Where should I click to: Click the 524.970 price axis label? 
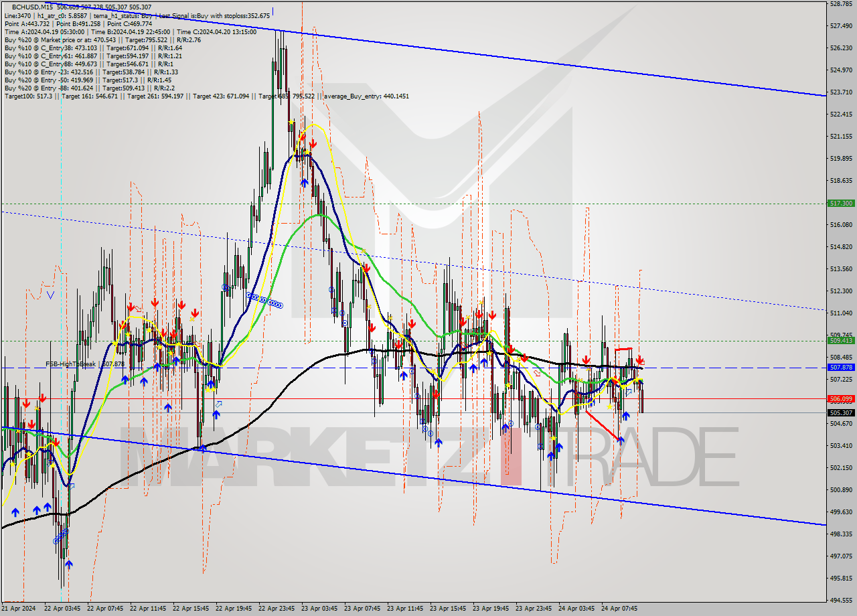[x=840, y=70]
